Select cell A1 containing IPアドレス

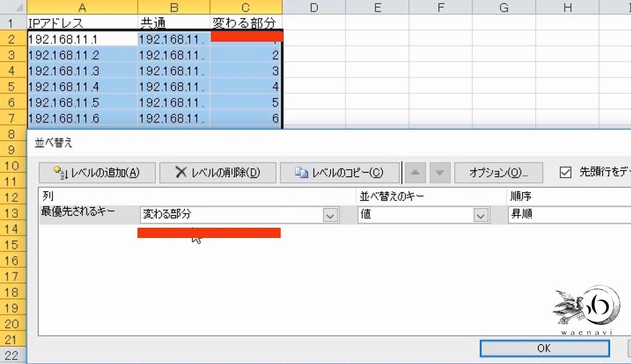(82, 22)
